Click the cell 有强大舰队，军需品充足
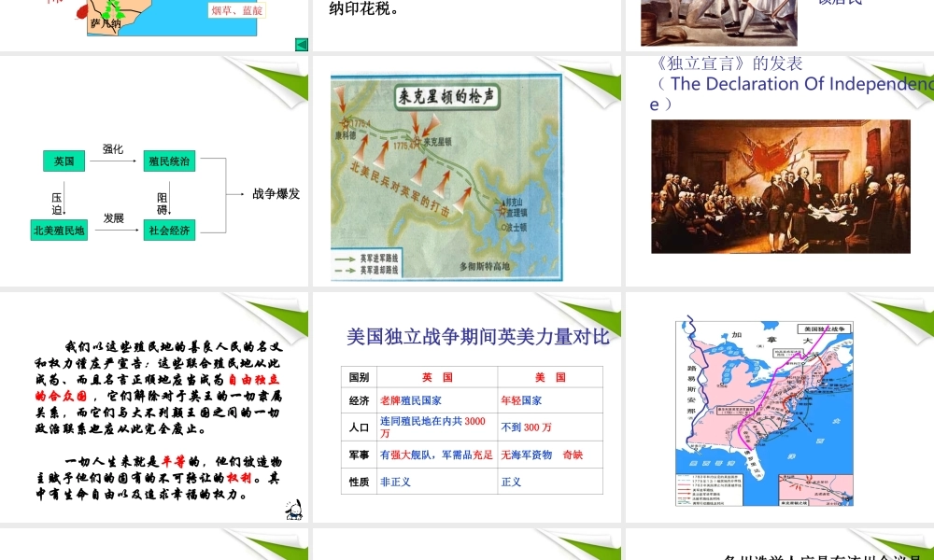This screenshot has height=560, width=934. click(436, 455)
